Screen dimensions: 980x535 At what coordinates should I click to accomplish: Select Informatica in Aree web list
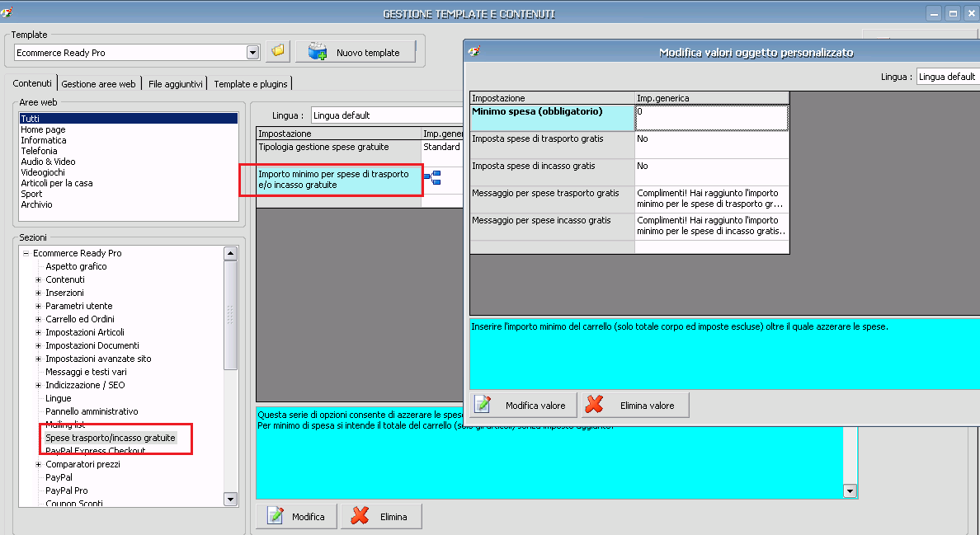[43, 140]
